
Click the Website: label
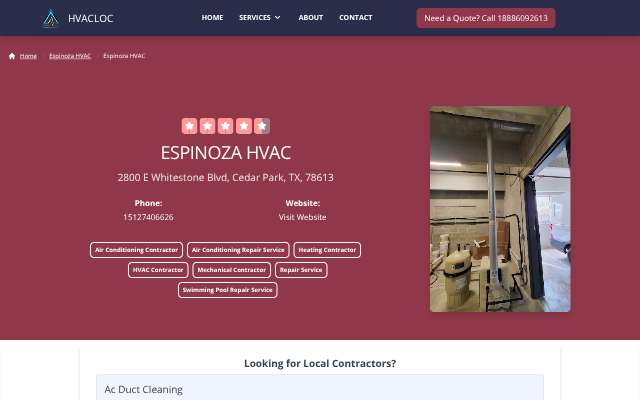pos(302,203)
